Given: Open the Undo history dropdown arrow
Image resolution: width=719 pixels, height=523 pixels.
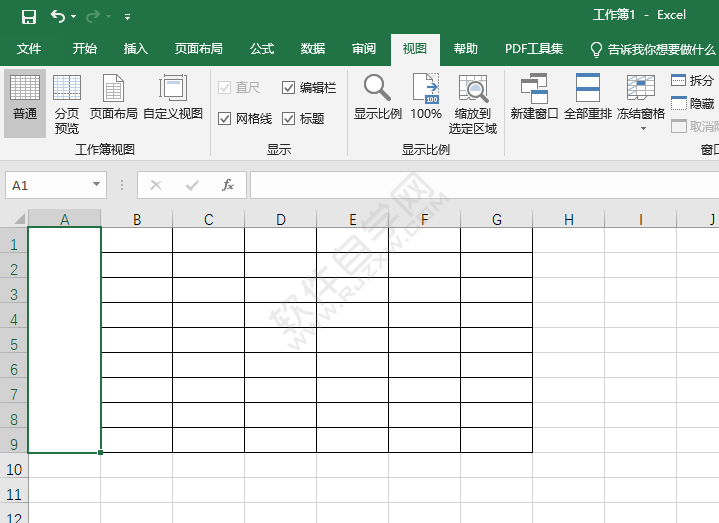Looking at the screenshot, I should click(x=73, y=17).
